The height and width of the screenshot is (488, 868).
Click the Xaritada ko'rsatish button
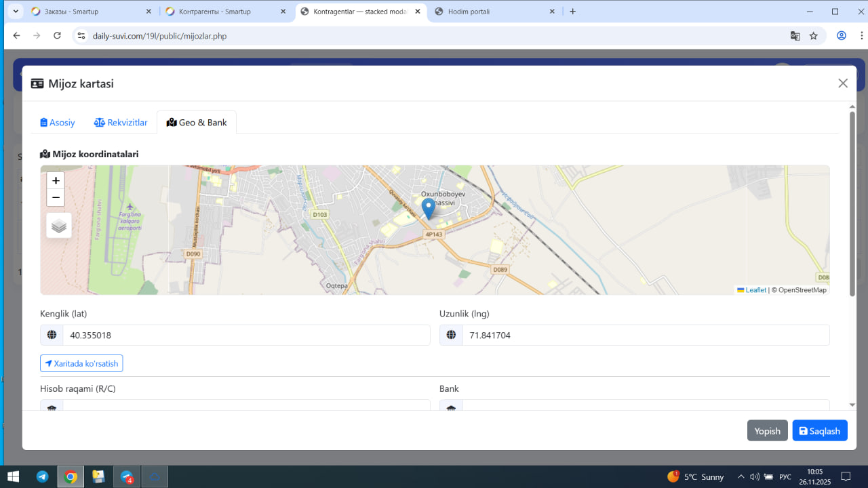81,363
